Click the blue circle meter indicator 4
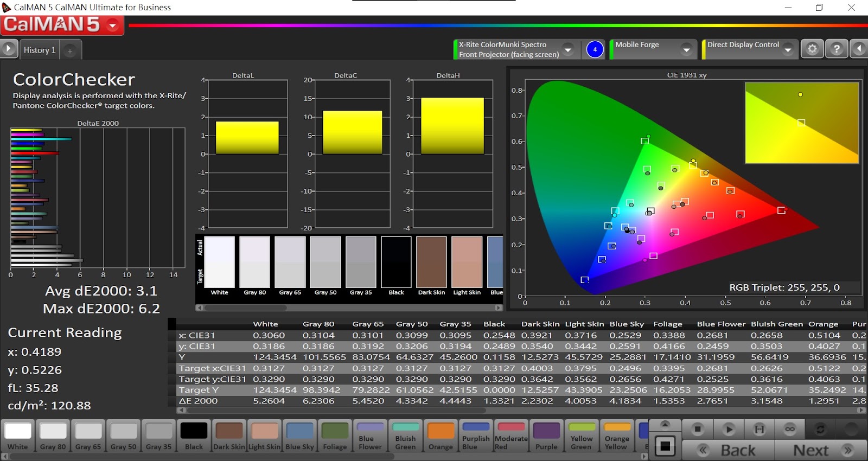868x461 pixels. [595, 49]
